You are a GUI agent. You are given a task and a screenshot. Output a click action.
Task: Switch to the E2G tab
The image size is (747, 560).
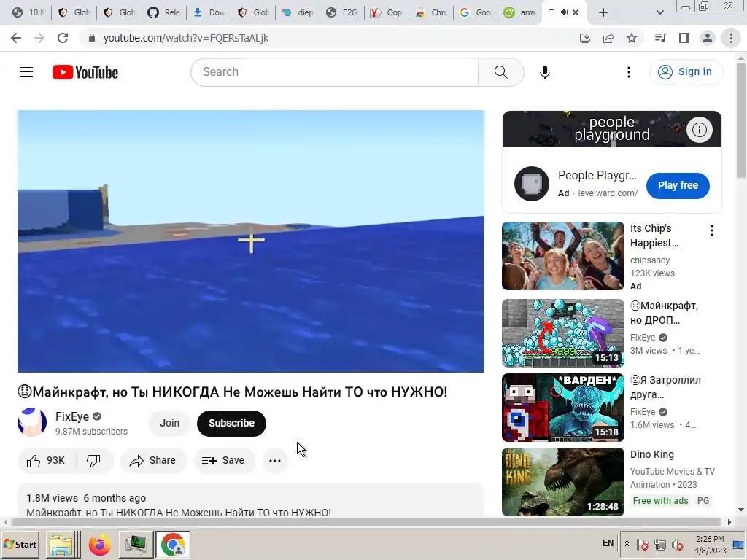point(342,12)
